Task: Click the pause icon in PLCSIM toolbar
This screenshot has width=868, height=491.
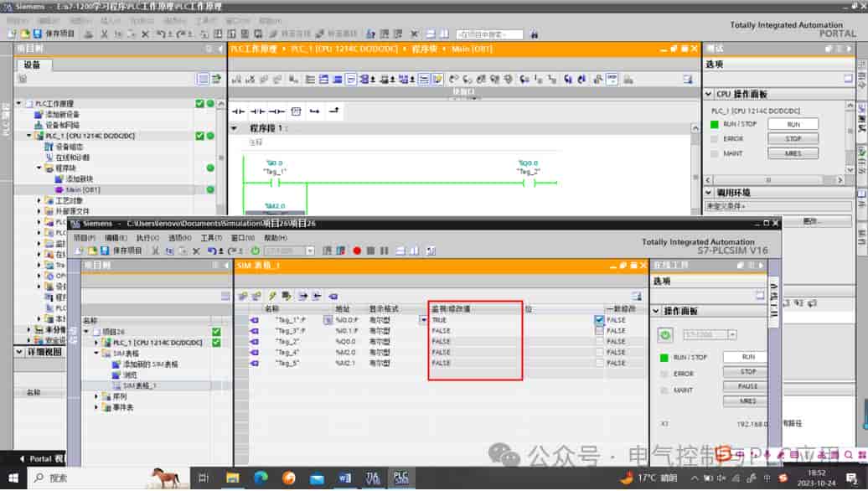Action: click(385, 251)
